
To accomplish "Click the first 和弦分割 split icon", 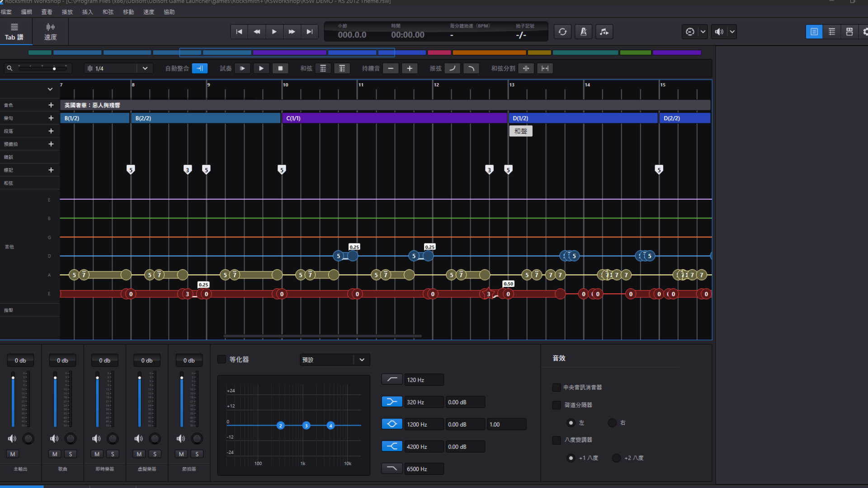I will pos(526,68).
